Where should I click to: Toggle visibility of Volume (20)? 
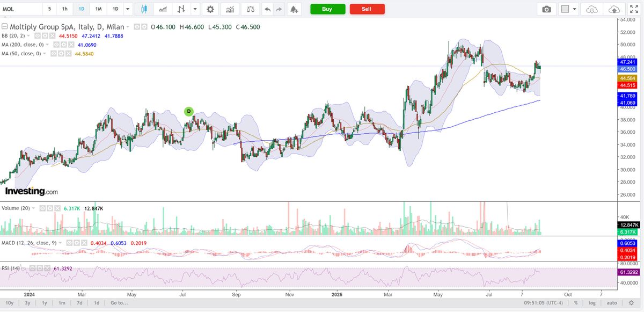click(x=42, y=208)
